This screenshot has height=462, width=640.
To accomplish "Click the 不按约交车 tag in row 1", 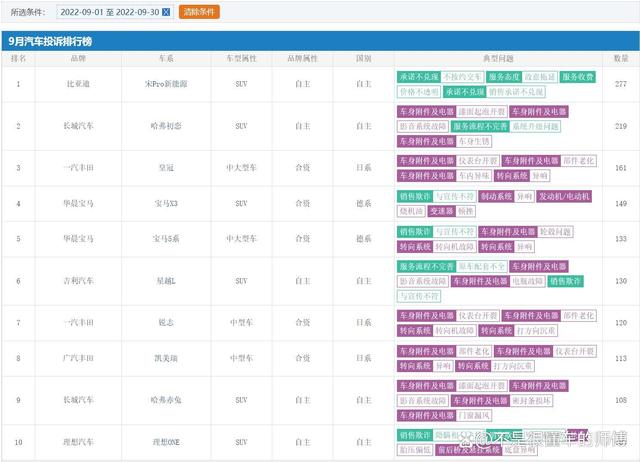I will [x=462, y=77].
